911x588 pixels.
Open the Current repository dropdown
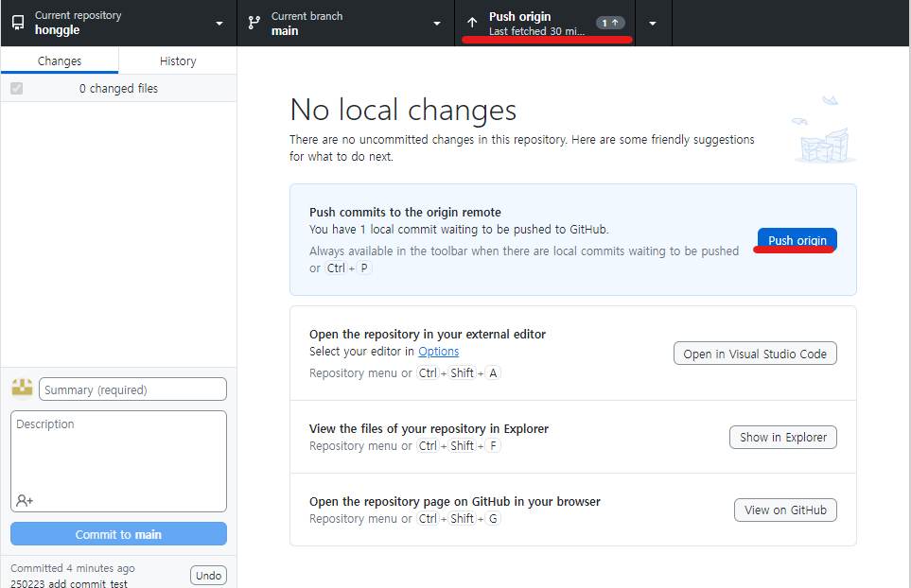pos(118,23)
